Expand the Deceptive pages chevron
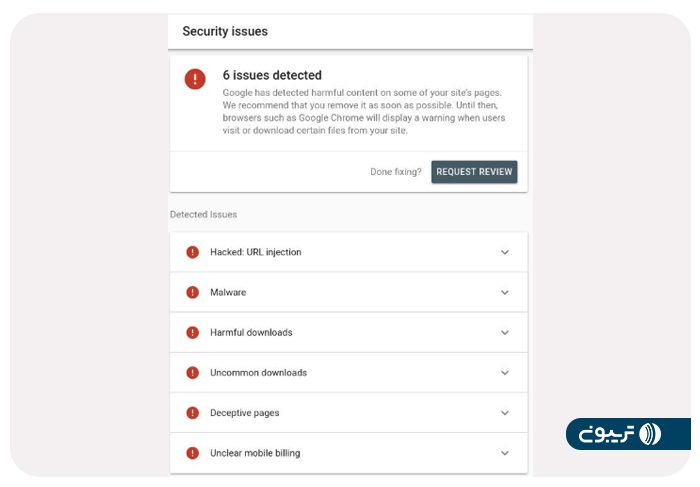Viewport: 700px width, 487px height. coord(505,412)
